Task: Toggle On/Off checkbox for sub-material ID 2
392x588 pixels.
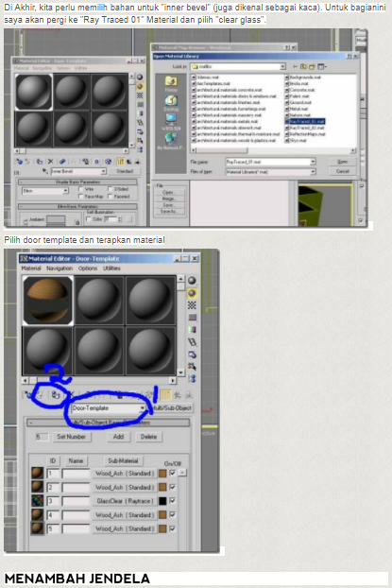Action: click(x=173, y=487)
